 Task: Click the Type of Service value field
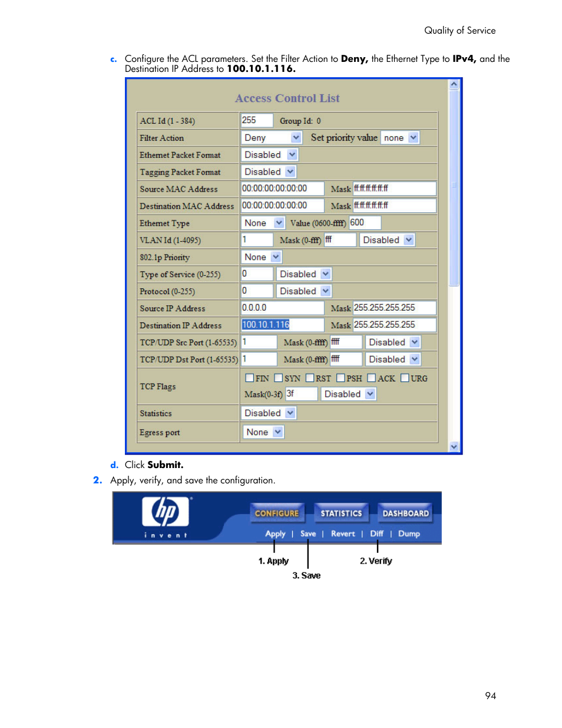[257, 274]
